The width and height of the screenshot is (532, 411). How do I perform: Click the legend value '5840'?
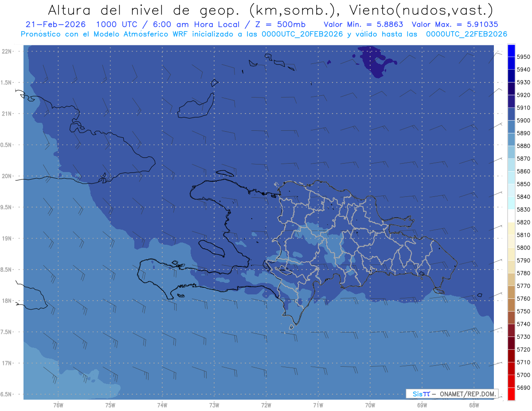(x=524, y=197)
